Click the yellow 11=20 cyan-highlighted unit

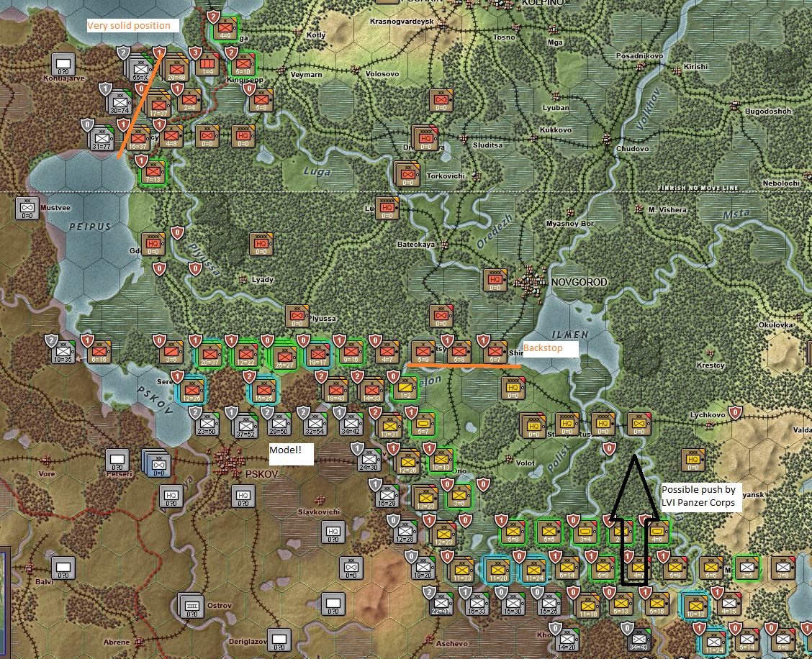pos(498,571)
